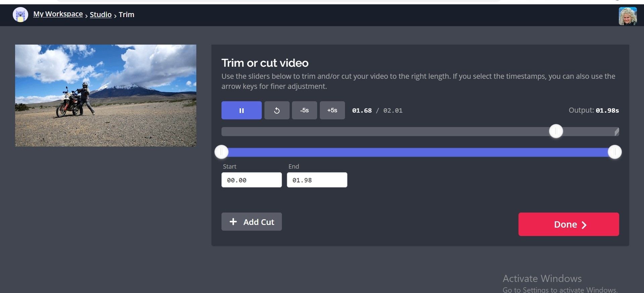
Task: Focus the End timestamp field
Action: (x=317, y=180)
